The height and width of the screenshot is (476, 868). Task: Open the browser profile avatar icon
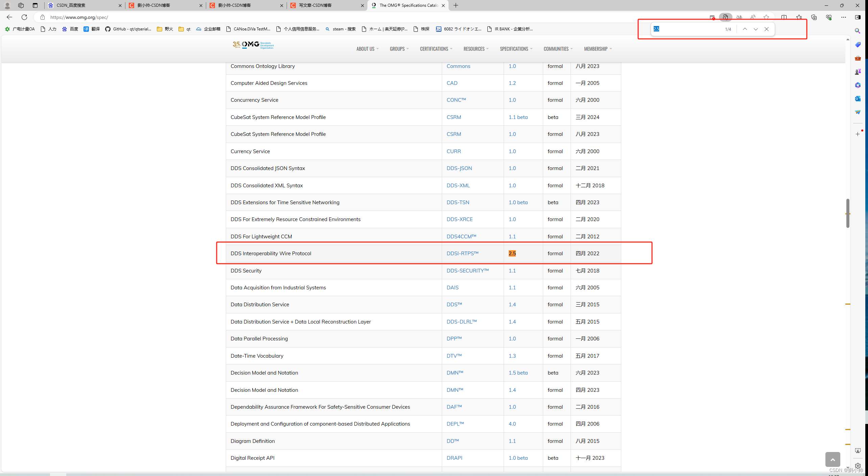pyautogui.click(x=7, y=5)
